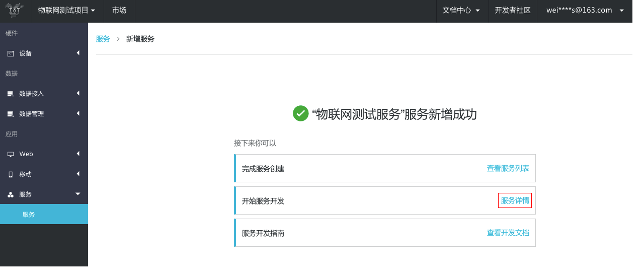Expand the 设备 menu arrow

78,53
